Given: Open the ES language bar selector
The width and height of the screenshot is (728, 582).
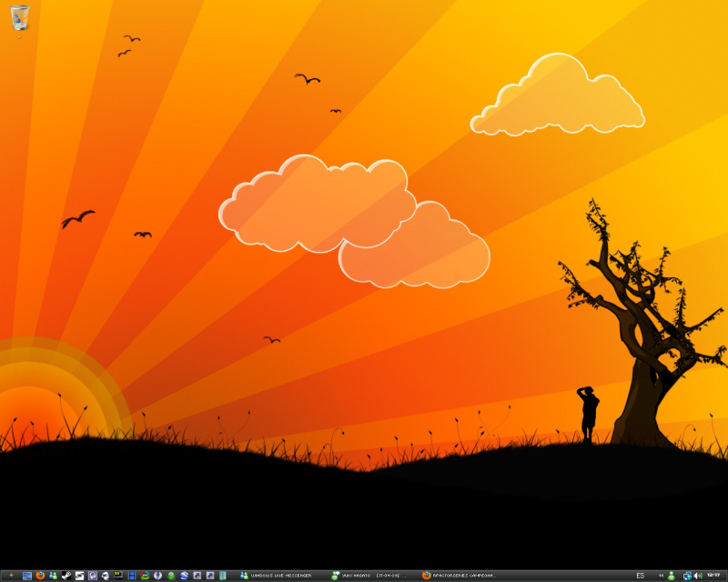Looking at the screenshot, I should [640, 576].
